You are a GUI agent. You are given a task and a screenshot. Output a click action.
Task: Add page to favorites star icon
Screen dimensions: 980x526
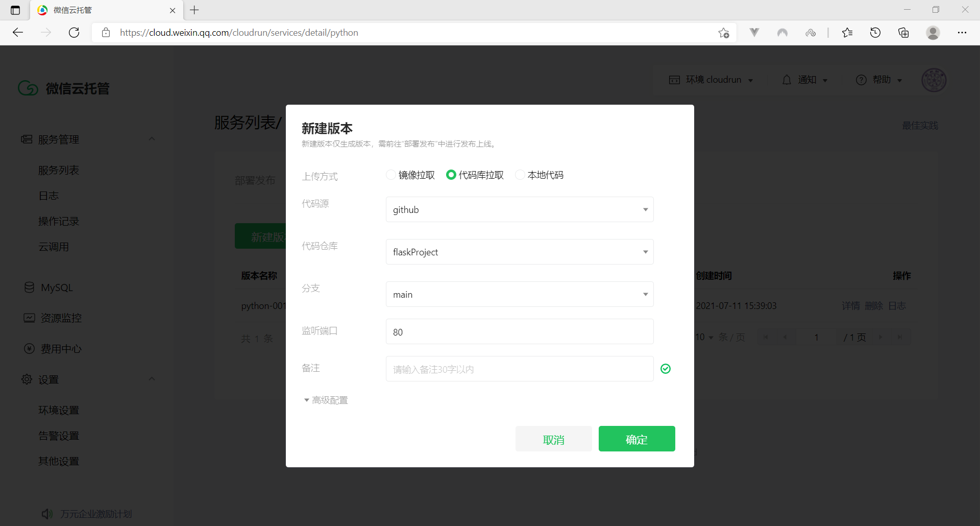(x=723, y=33)
